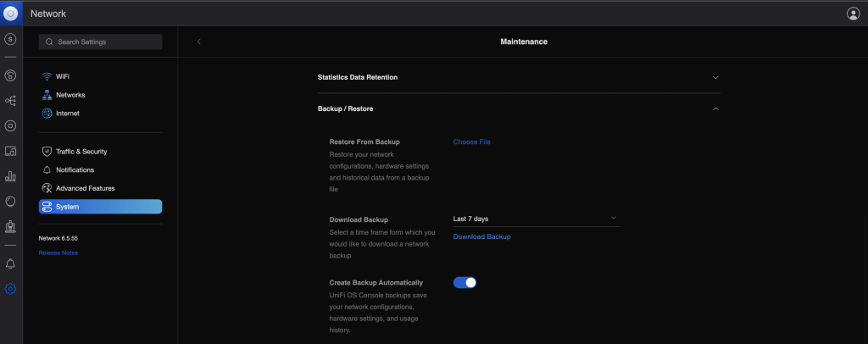
Task: Click the notifications bell in left rail
Action: click(x=11, y=264)
